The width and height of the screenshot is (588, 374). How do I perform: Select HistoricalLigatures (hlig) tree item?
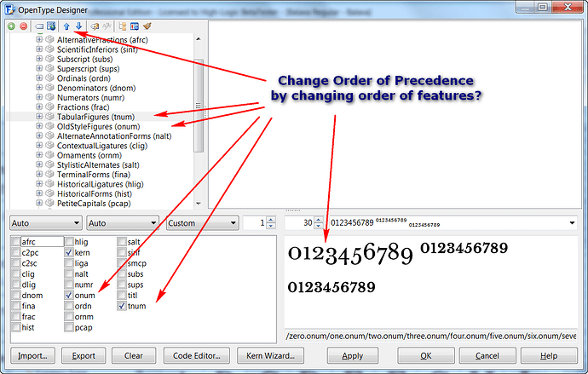(100, 184)
